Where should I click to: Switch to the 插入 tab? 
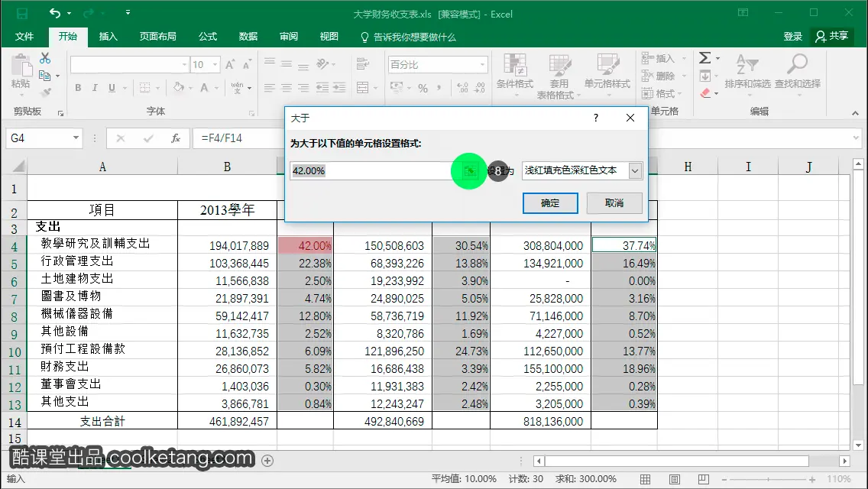108,37
